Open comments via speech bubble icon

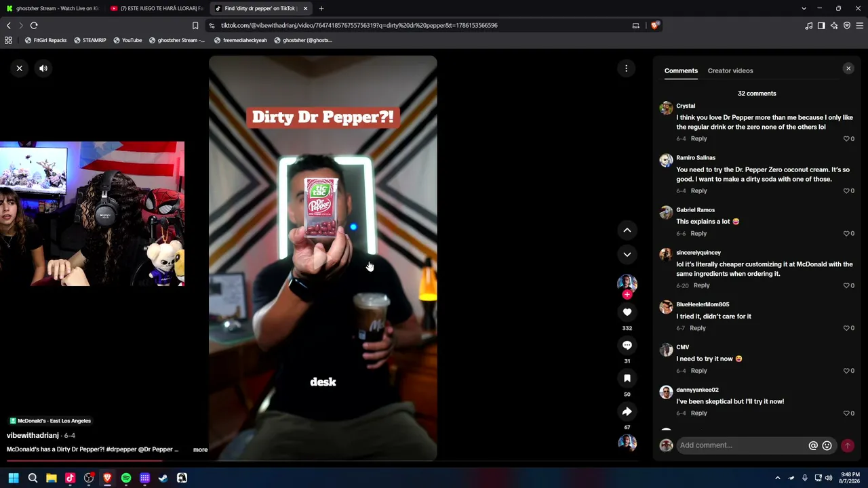coord(627,346)
